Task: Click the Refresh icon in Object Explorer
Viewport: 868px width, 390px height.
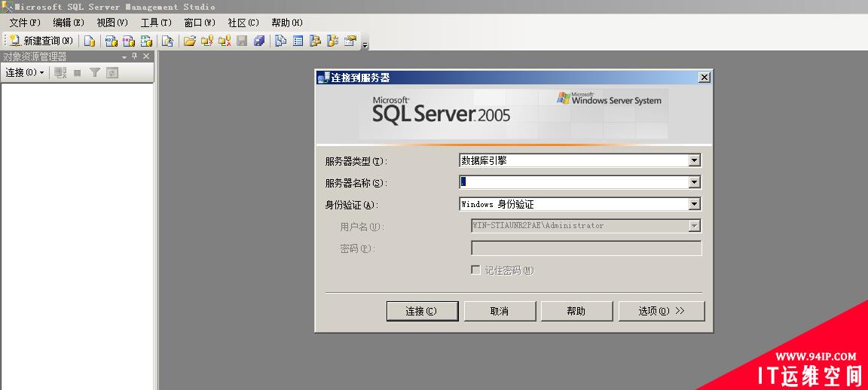Action: [112, 72]
